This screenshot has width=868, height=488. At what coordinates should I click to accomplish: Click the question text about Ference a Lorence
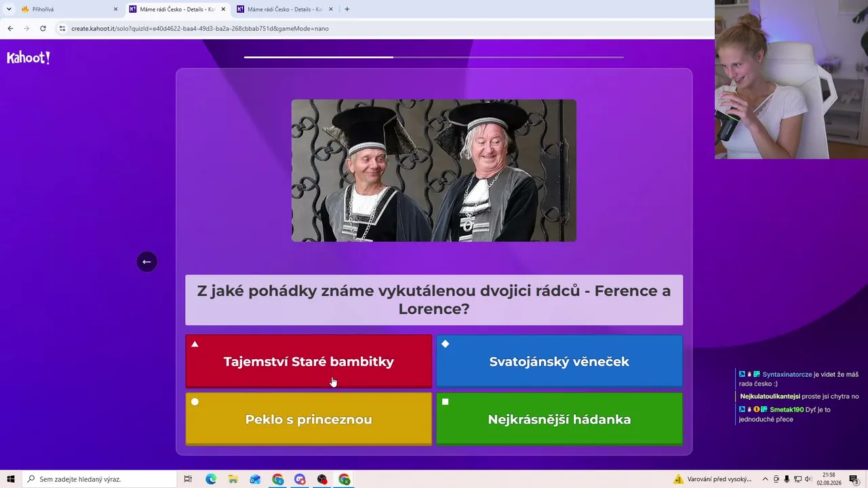434,300
